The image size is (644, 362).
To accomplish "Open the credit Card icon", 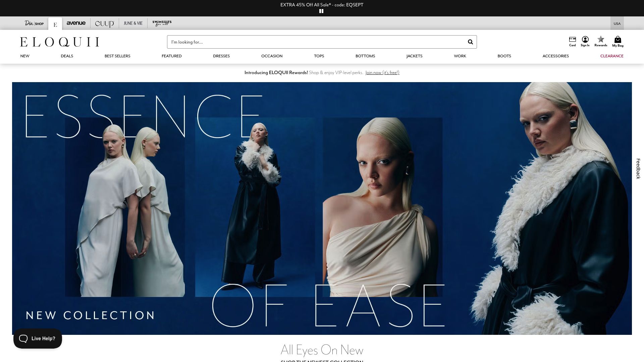I will click(x=572, y=42).
